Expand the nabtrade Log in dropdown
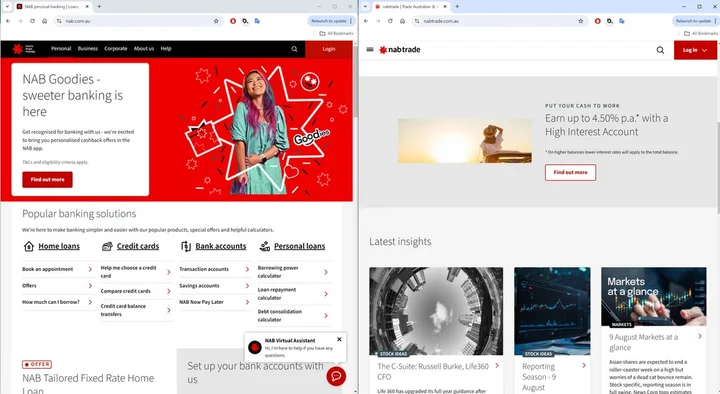Viewport: 720px width, 394px height. tap(695, 50)
